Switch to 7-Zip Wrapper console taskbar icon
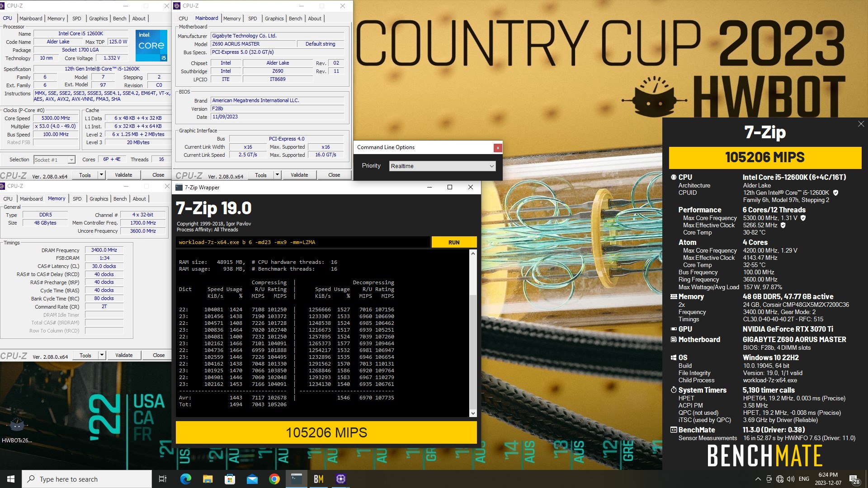Image resolution: width=868 pixels, height=488 pixels. pyautogui.click(x=297, y=479)
